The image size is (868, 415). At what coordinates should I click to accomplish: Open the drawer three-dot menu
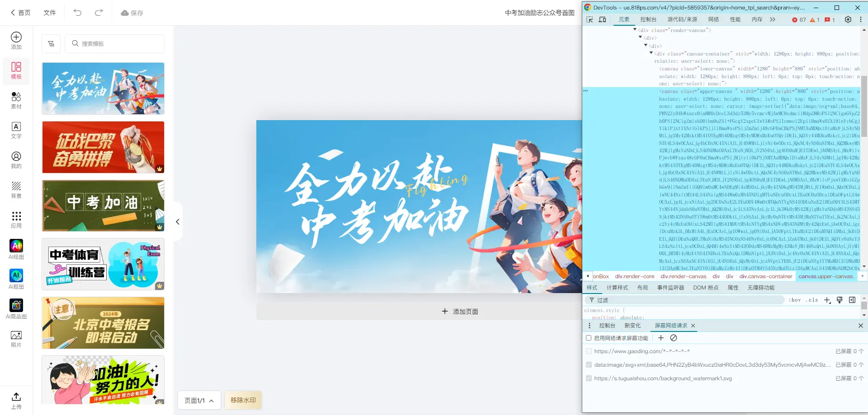[x=589, y=326]
